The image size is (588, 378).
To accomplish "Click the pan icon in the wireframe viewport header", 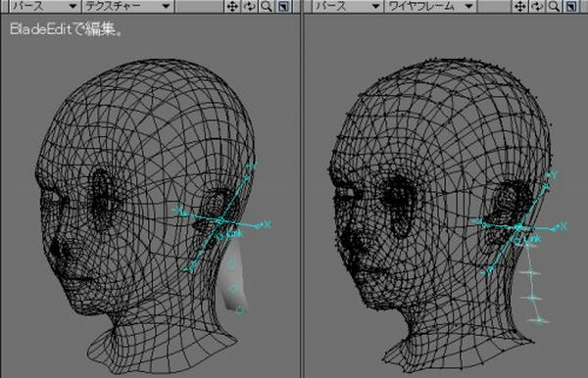I will coord(520,7).
